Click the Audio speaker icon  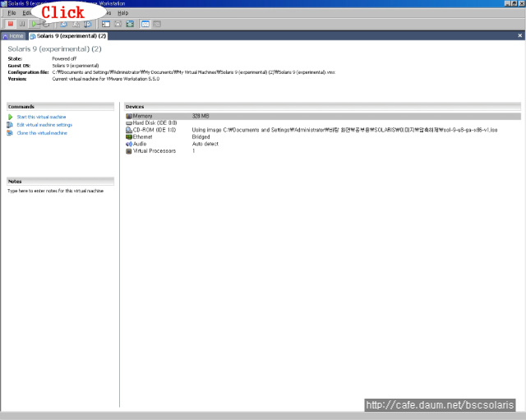(129, 144)
